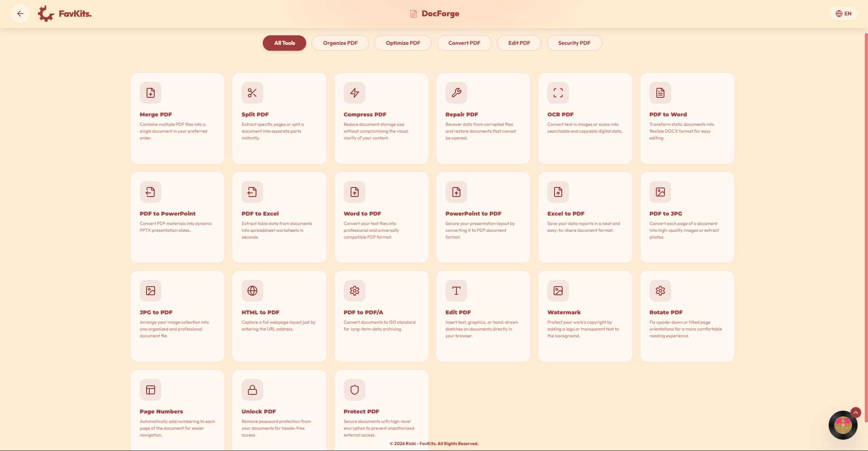The height and width of the screenshot is (451, 868).
Task: Open the Merge PDF tool title
Action: point(156,115)
